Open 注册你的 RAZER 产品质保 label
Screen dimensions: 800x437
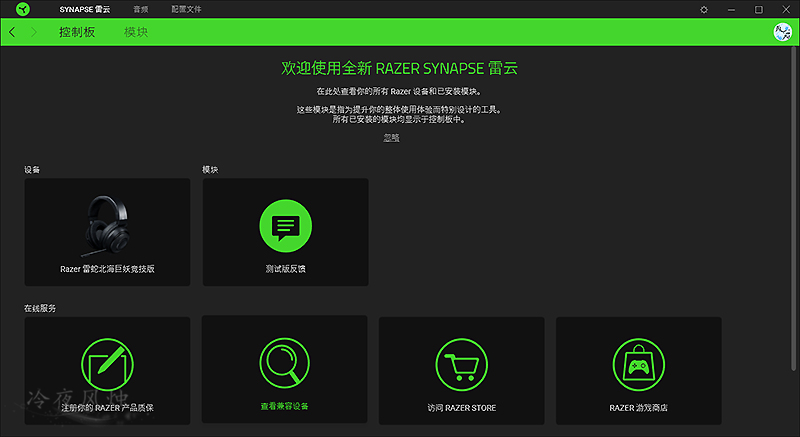(x=107, y=407)
